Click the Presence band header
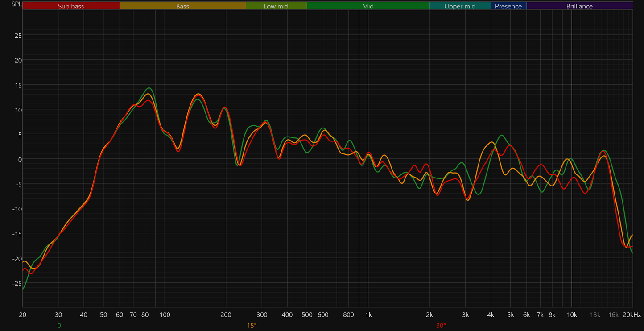The height and width of the screenshot is (331, 644). pos(508,6)
